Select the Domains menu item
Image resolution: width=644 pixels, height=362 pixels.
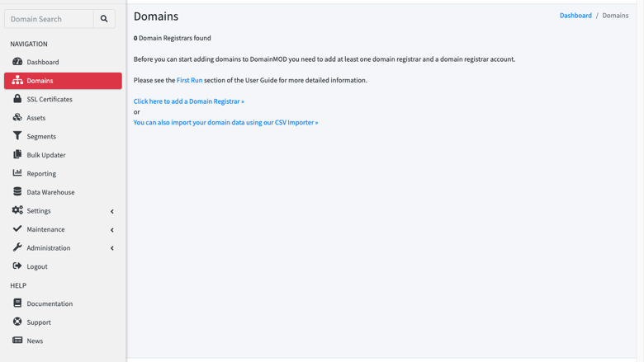[x=63, y=81]
